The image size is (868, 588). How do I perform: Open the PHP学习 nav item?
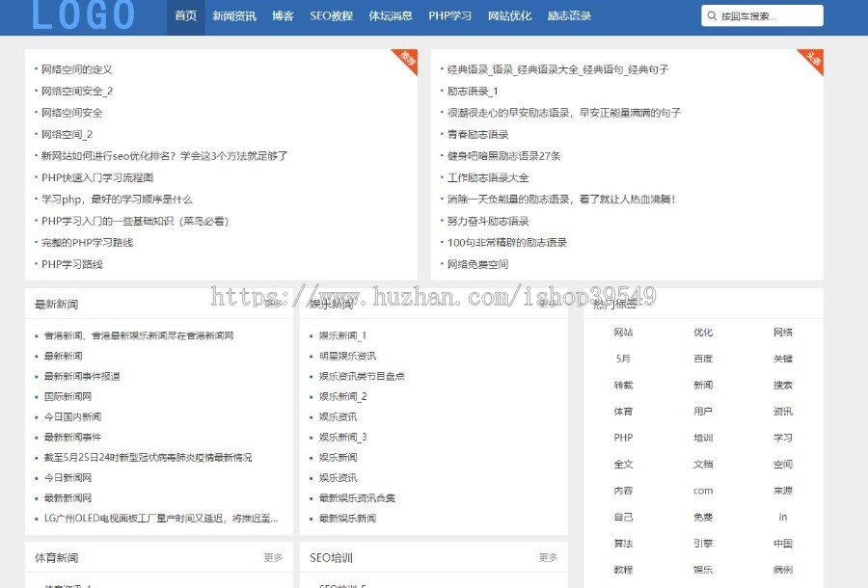point(450,16)
